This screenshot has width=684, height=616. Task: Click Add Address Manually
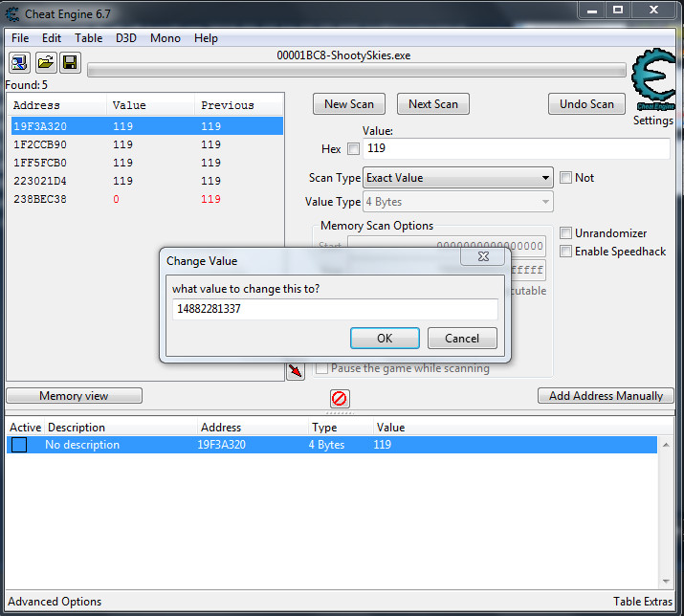606,396
